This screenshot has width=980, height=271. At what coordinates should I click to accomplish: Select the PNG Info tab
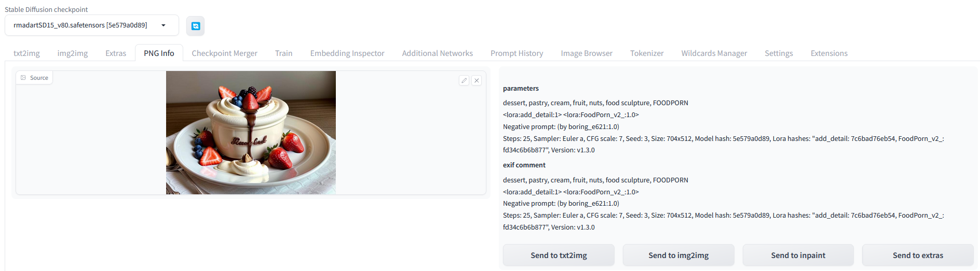(159, 53)
